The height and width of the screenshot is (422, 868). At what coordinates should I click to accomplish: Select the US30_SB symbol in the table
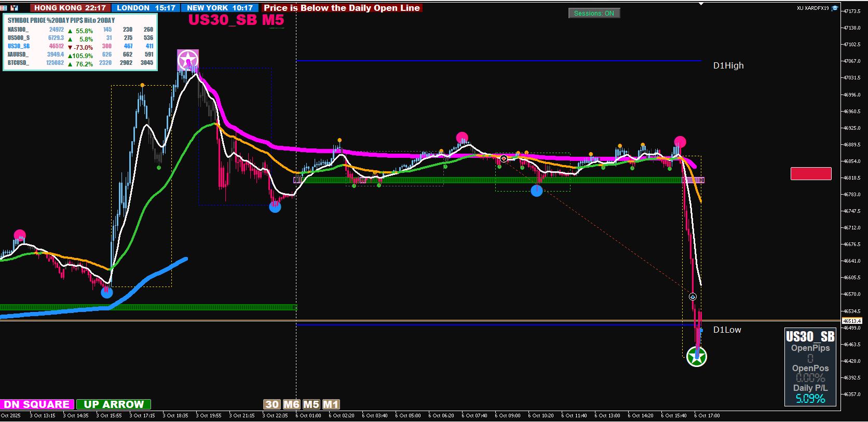19,46
